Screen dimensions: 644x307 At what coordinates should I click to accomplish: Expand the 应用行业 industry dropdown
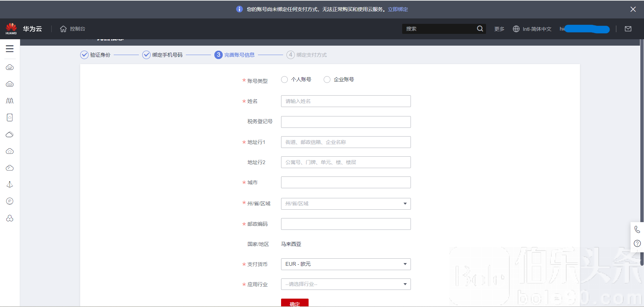pyautogui.click(x=346, y=284)
